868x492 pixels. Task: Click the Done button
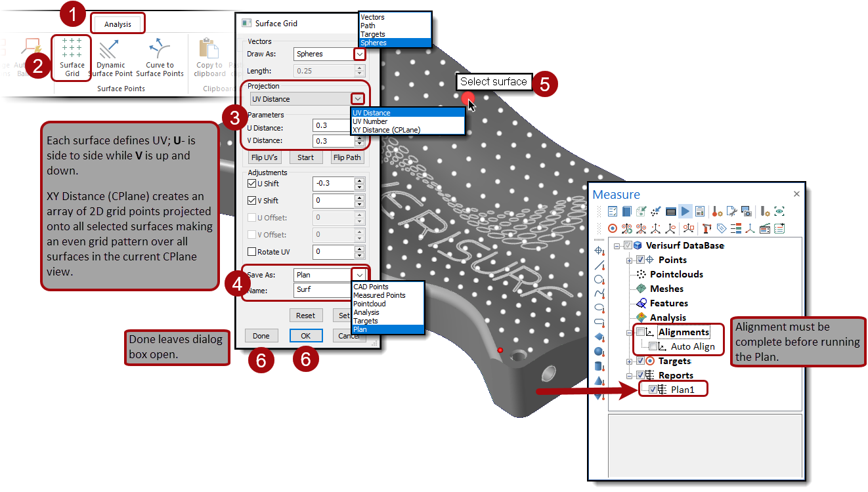point(261,336)
